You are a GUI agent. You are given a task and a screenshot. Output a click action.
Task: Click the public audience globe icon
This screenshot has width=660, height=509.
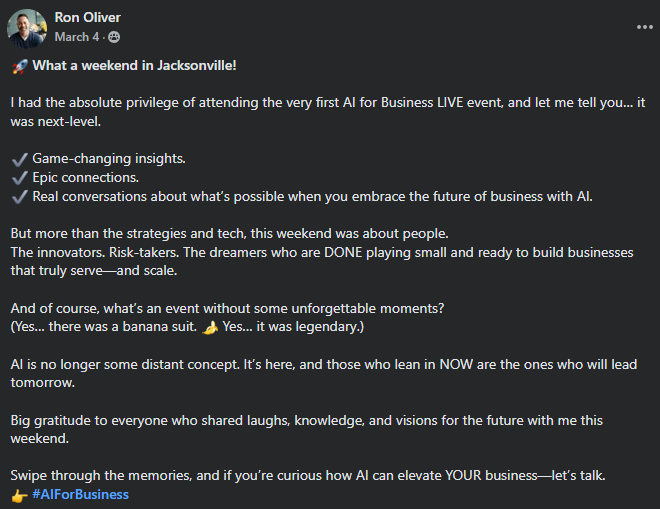[114, 37]
